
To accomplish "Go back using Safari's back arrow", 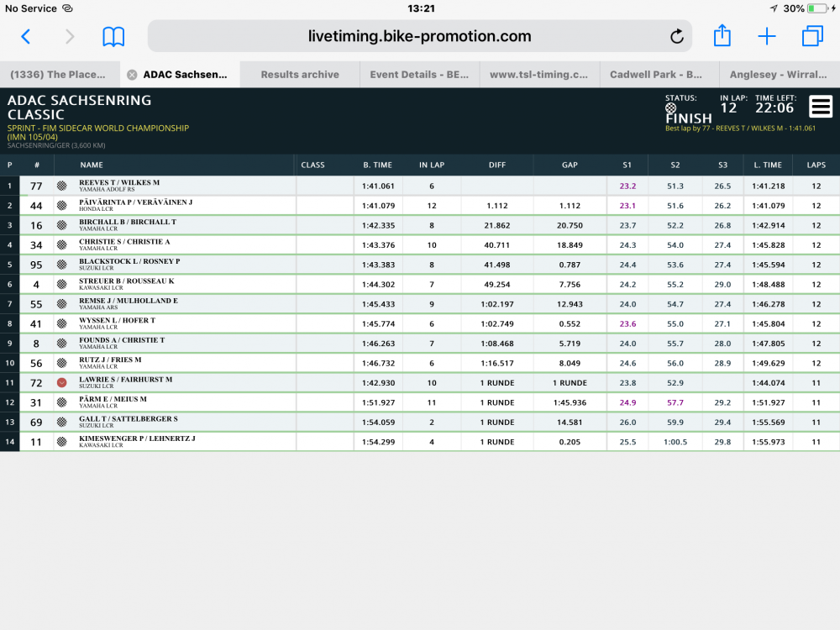I will point(26,36).
